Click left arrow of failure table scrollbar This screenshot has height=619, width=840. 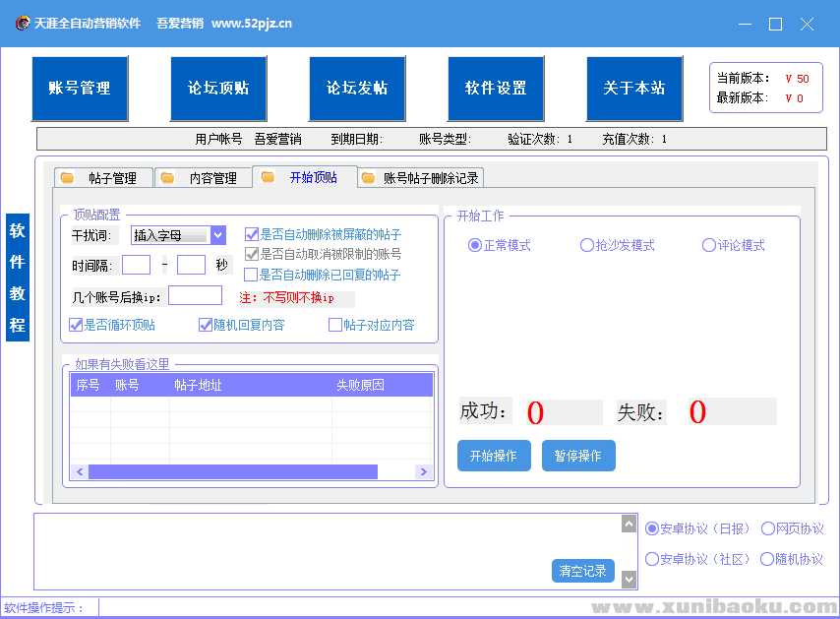click(79, 472)
